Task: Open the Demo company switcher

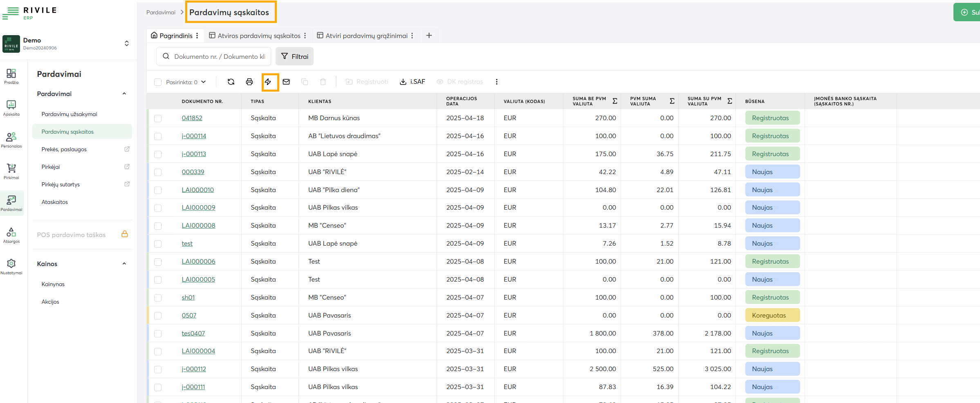Action: 127,43
